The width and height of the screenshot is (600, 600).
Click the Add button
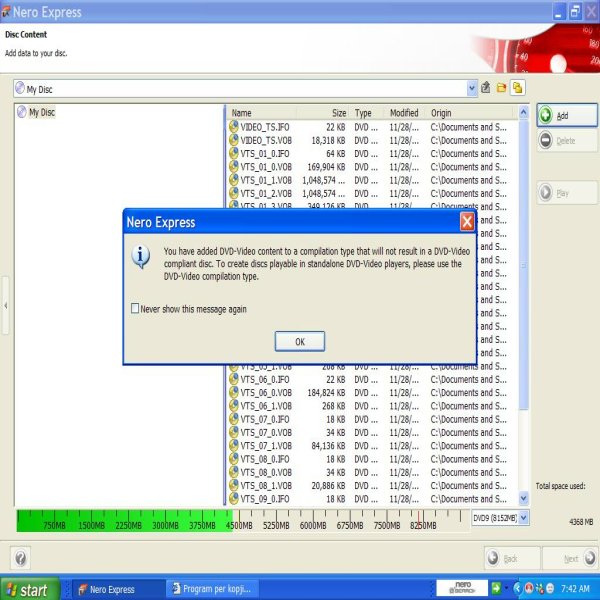point(567,115)
